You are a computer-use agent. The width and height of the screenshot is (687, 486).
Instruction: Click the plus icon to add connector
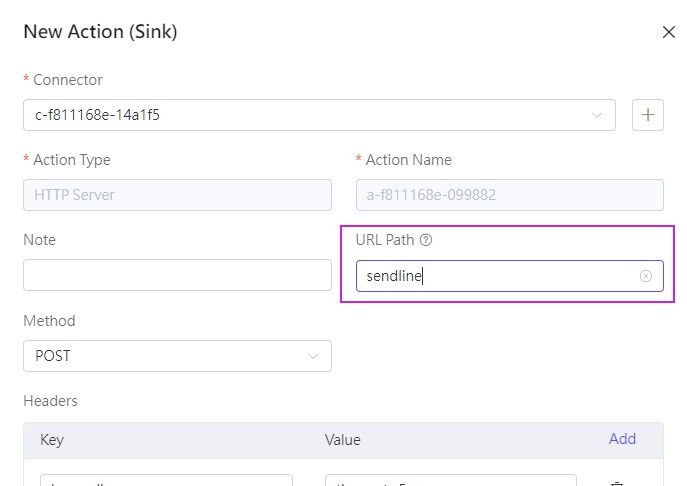pos(648,115)
